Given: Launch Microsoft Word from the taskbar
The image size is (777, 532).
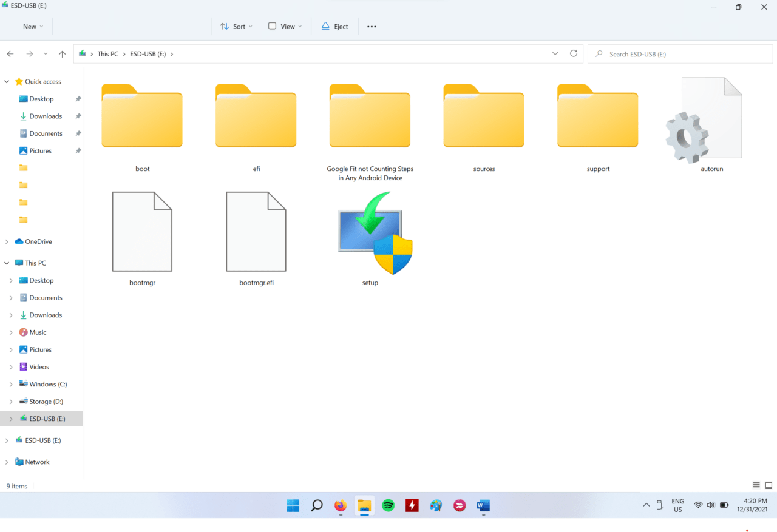Looking at the screenshot, I should coord(483,505).
